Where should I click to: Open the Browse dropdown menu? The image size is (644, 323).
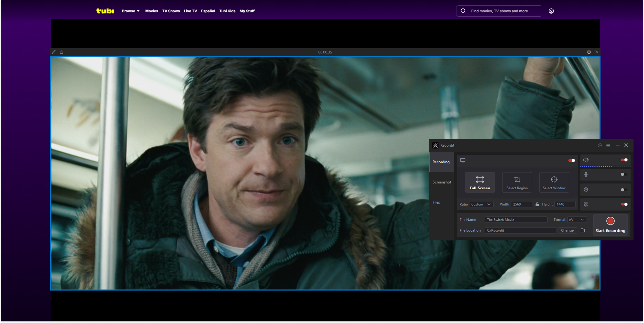130,11
